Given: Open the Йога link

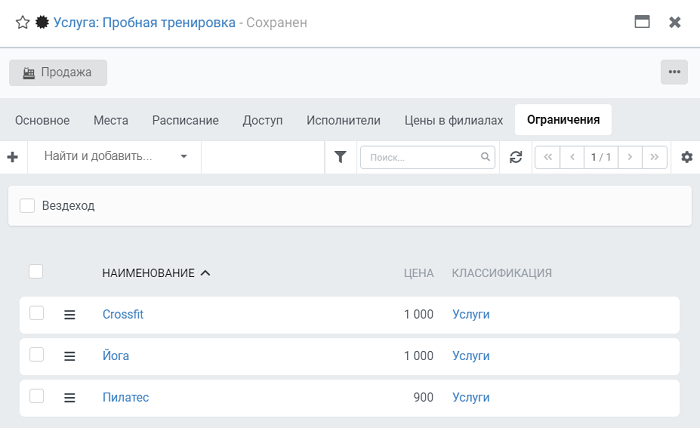Looking at the screenshot, I should coord(116,356).
